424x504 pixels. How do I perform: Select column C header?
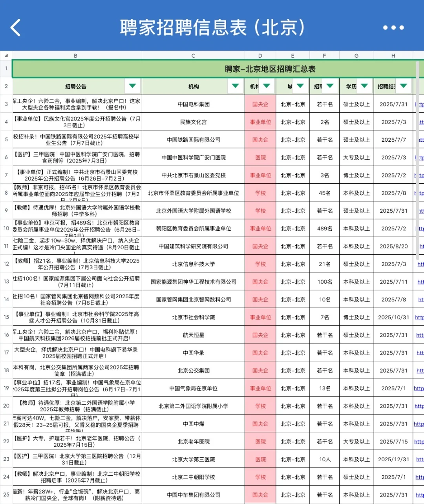[193, 55]
